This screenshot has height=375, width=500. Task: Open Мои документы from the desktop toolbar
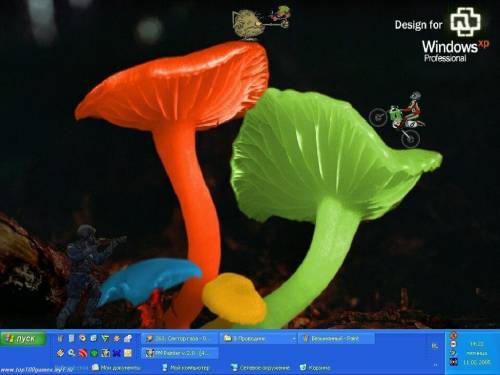tap(116, 368)
